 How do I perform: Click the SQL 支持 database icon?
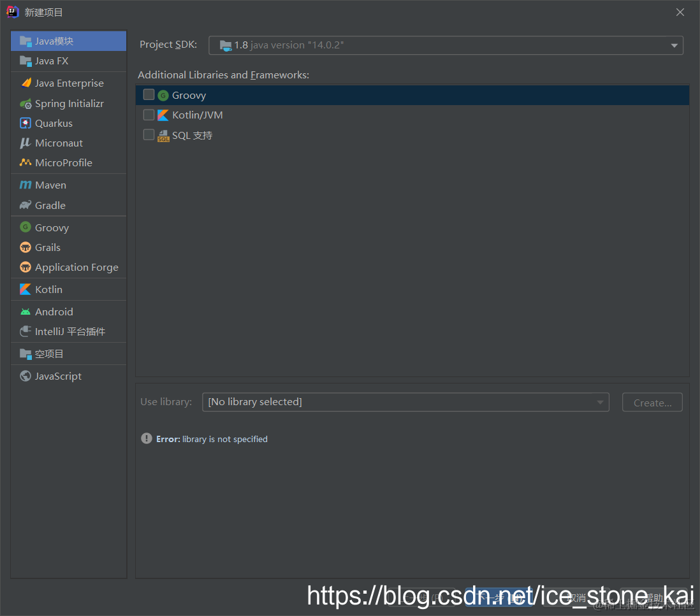click(x=163, y=136)
